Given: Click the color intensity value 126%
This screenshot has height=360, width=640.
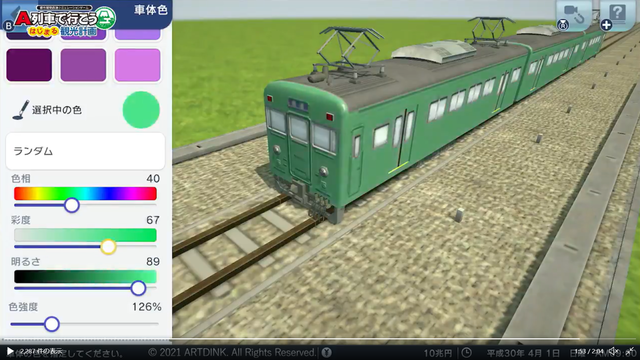Looking at the screenshot, I should point(147,307).
